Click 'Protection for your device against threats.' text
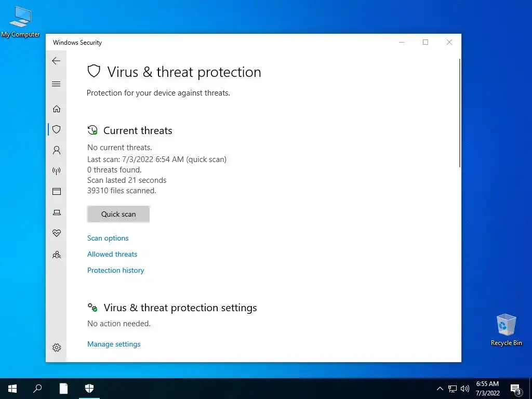 click(x=158, y=93)
